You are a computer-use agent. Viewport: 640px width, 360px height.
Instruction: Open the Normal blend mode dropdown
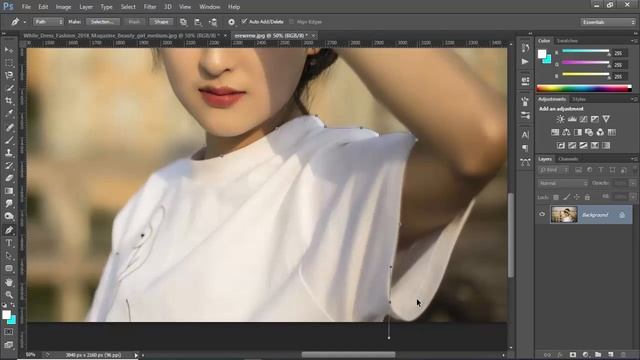563,184
